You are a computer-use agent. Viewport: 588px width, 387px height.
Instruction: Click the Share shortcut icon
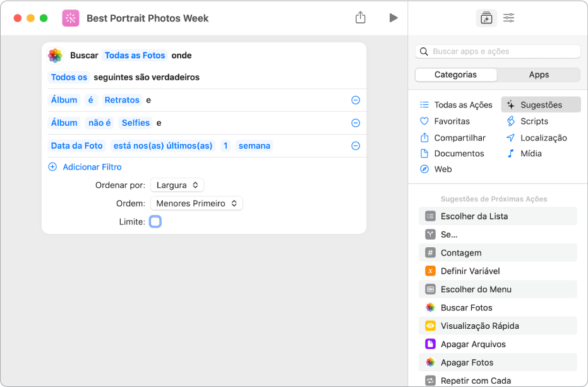(x=361, y=18)
